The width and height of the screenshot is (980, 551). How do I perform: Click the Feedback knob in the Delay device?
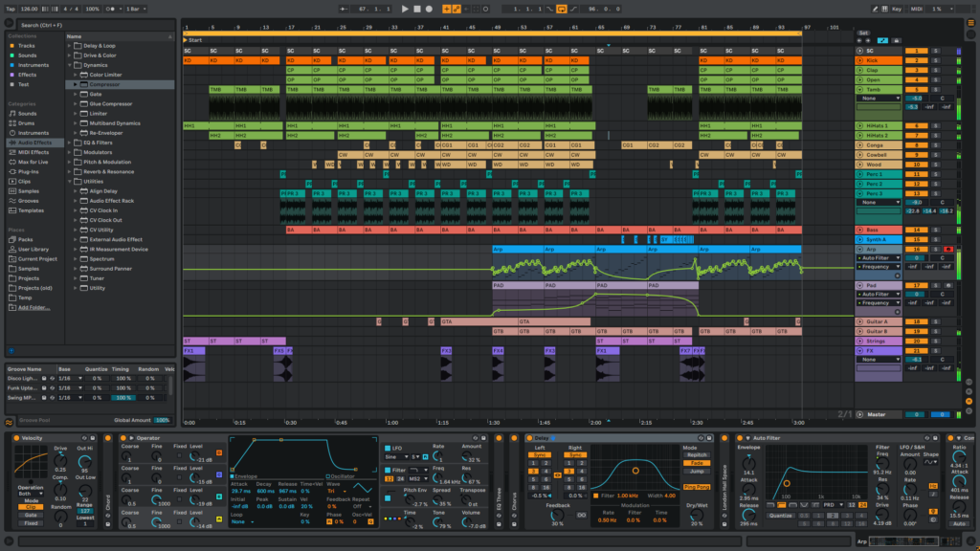(557, 516)
